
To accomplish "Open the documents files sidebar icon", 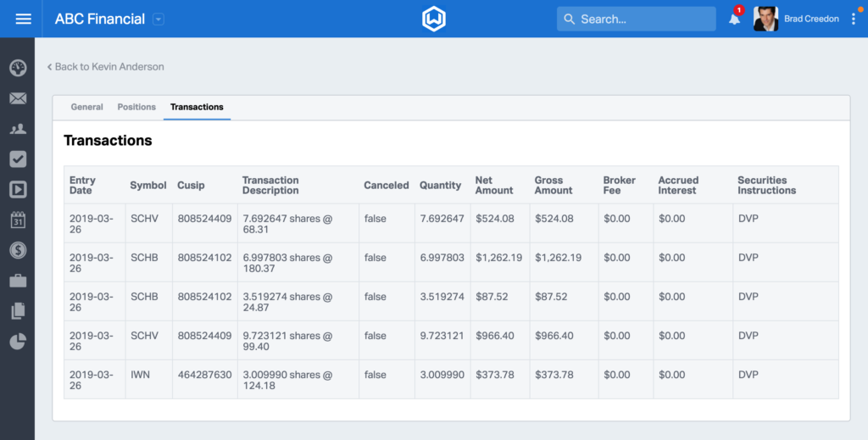I will 18,311.
